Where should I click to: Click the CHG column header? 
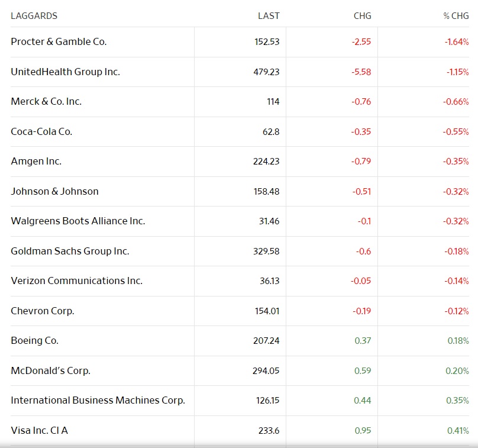pyautogui.click(x=362, y=16)
